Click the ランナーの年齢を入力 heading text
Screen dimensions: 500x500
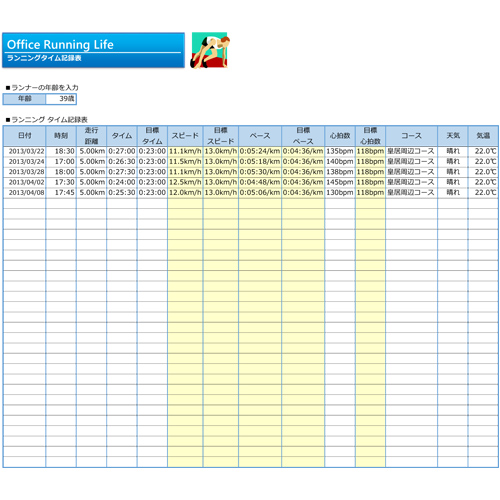[42, 88]
